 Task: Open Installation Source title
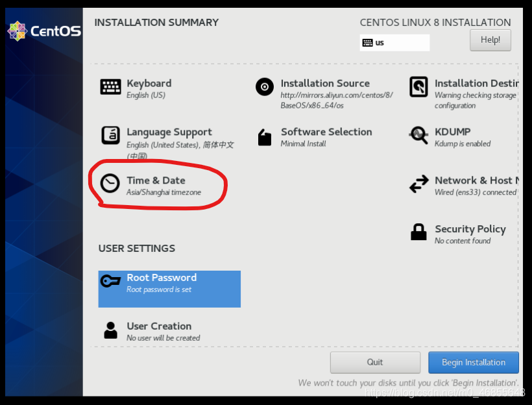point(325,84)
